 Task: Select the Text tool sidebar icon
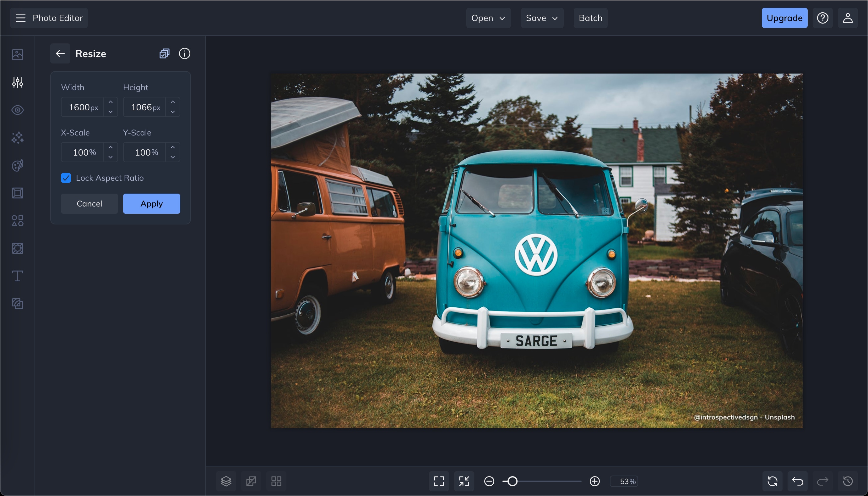17,276
